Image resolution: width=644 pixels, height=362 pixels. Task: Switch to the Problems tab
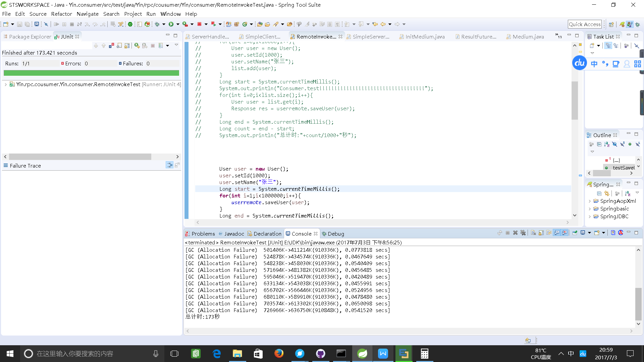[x=200, y=234]
